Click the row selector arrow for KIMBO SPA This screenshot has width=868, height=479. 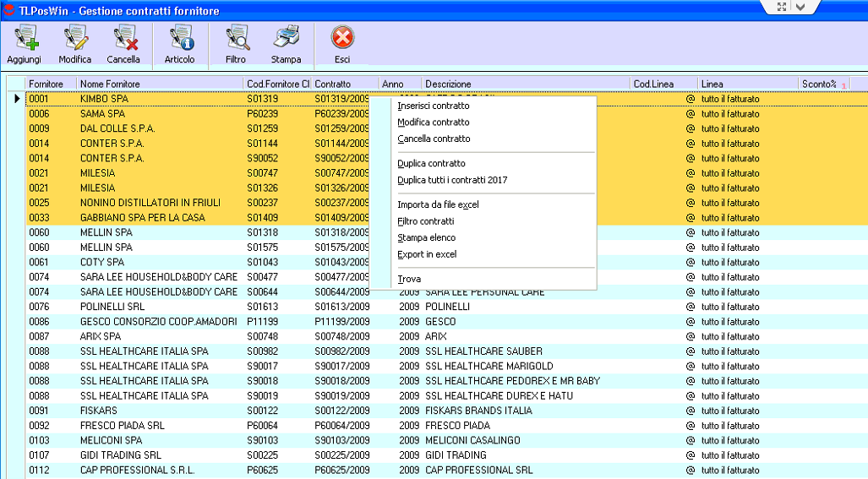coord(16,99)
